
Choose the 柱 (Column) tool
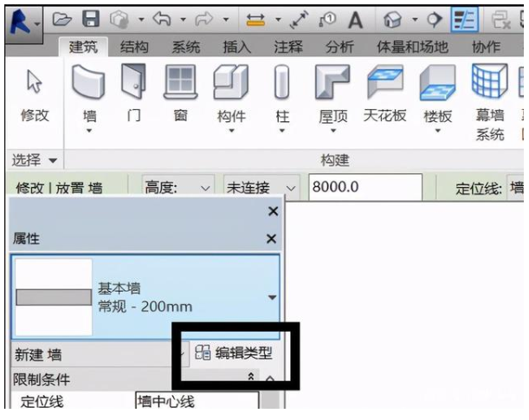tap(281, 95)
